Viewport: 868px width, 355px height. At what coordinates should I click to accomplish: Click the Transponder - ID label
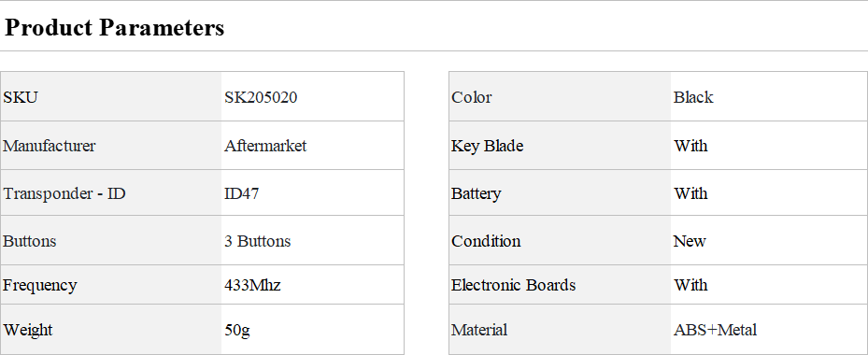[x=64, y=193]
